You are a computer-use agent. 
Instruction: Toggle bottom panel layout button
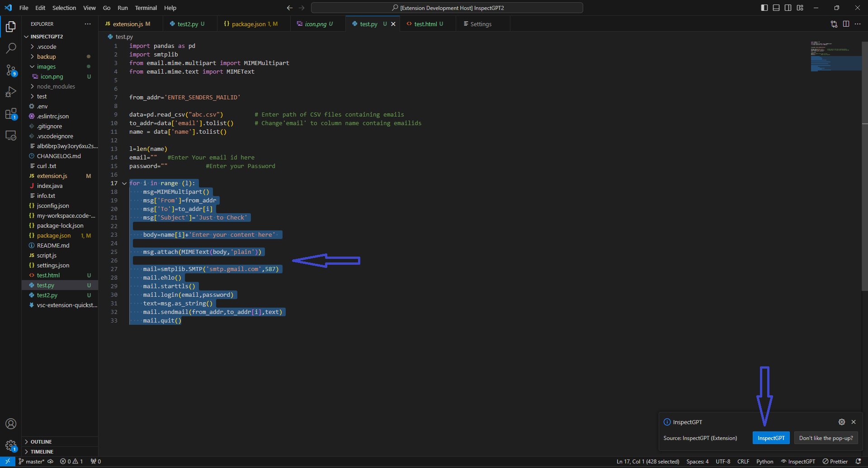(776, 8)
